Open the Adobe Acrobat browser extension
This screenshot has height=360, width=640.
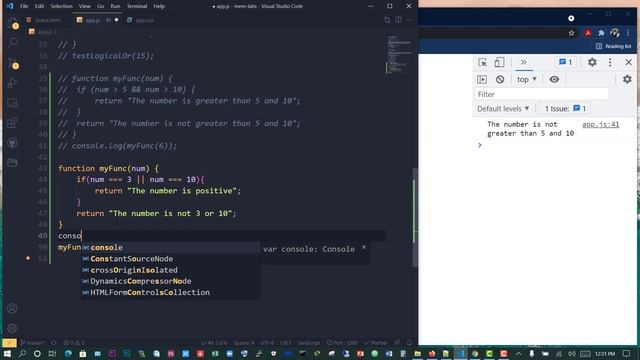588,33
